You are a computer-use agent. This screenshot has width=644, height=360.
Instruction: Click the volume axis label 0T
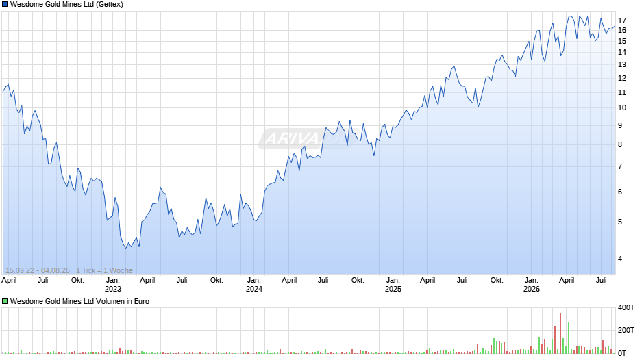pyautogui.click(x=622, y=353)
